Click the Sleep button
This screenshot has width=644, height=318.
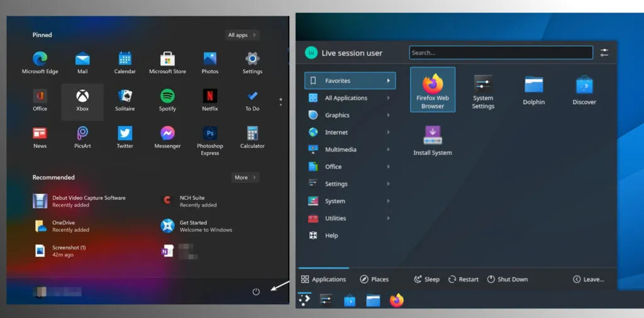[426, 280]
